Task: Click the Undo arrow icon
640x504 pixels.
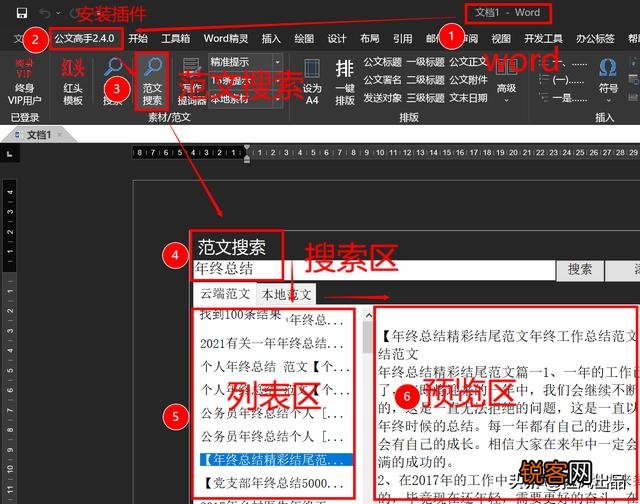Action: [45, 13]
